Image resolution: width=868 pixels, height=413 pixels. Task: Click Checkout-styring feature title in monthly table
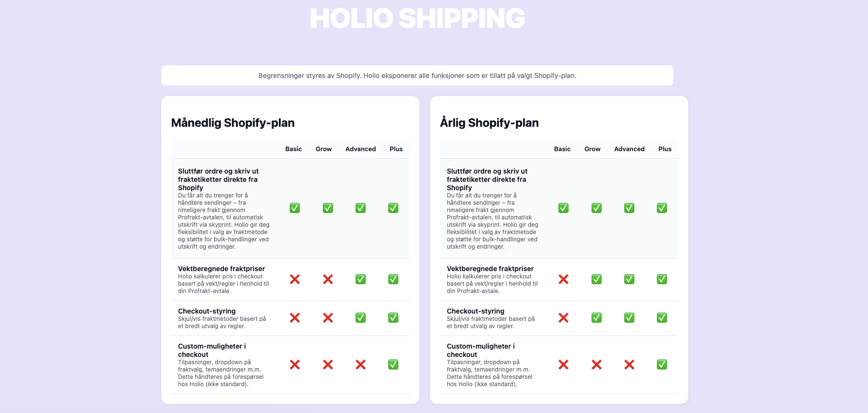click(x=207, y=311)
